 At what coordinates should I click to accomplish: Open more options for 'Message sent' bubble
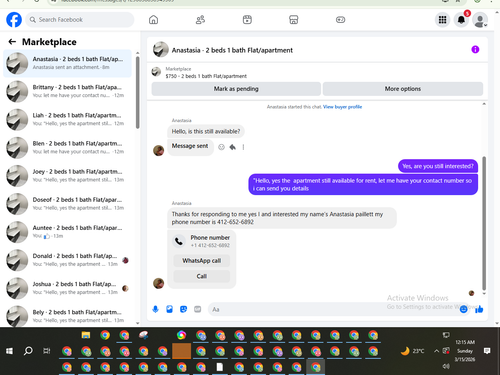click(x=243, y=147)
